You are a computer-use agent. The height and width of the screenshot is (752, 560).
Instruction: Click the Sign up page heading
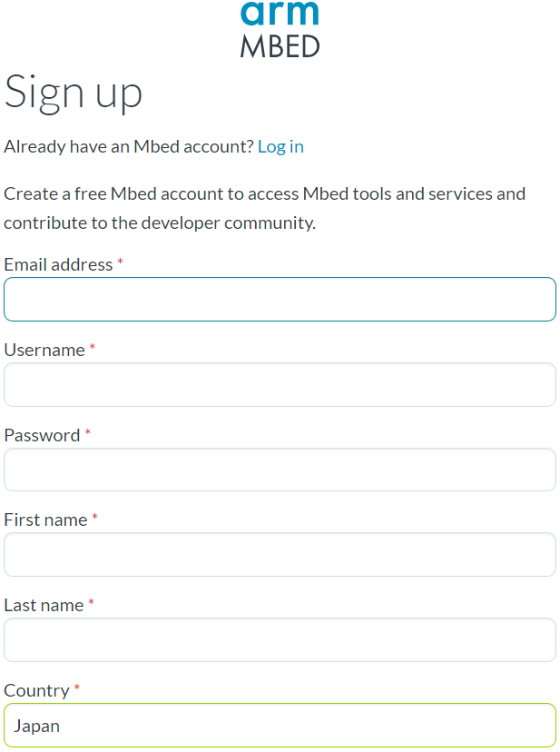coord(74,93)
